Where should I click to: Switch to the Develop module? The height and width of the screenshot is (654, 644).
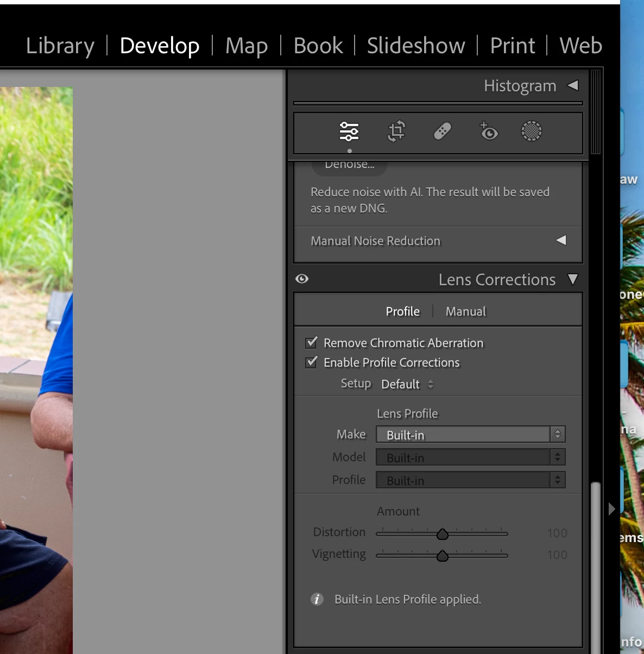(160, 46)
